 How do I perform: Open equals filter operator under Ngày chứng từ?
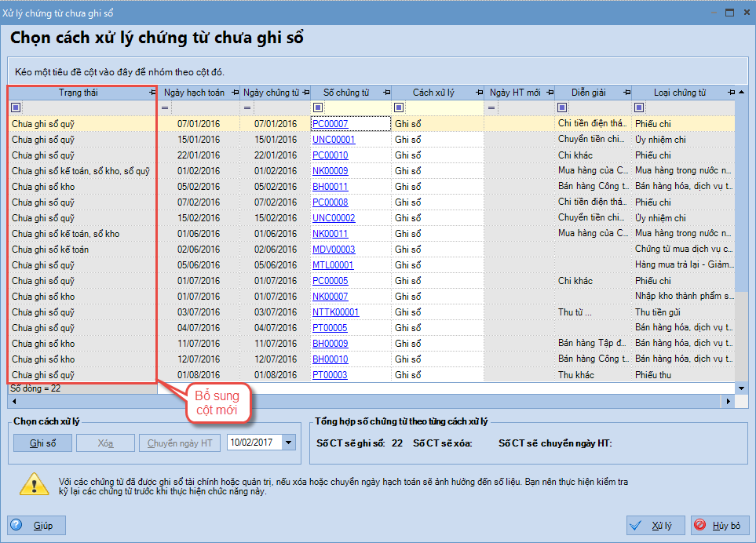pos(247,108)
